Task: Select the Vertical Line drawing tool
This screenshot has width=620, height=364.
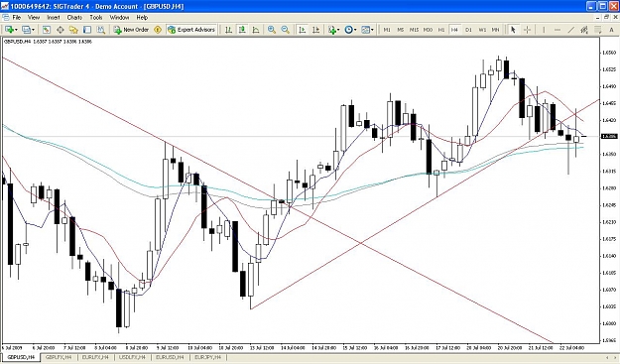Action: 544,30
